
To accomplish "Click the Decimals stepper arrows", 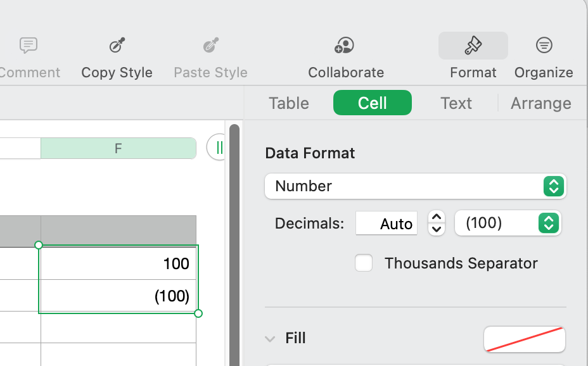I will 437,223.
